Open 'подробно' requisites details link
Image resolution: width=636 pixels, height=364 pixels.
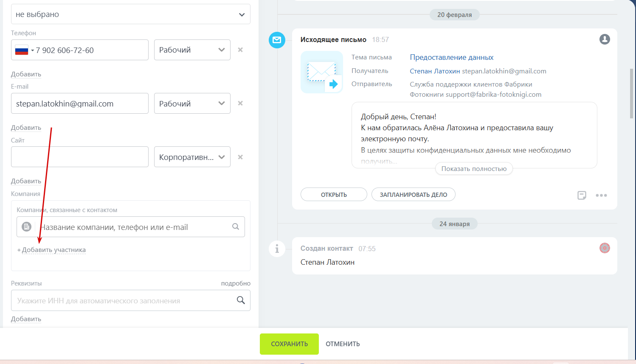[236, 283]
